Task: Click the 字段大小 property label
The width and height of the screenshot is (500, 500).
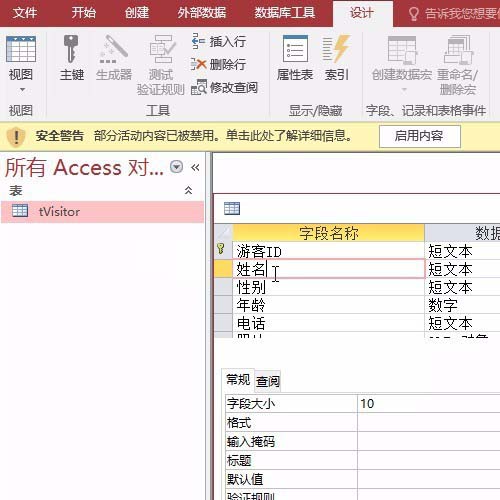Action: pos(251,404)
